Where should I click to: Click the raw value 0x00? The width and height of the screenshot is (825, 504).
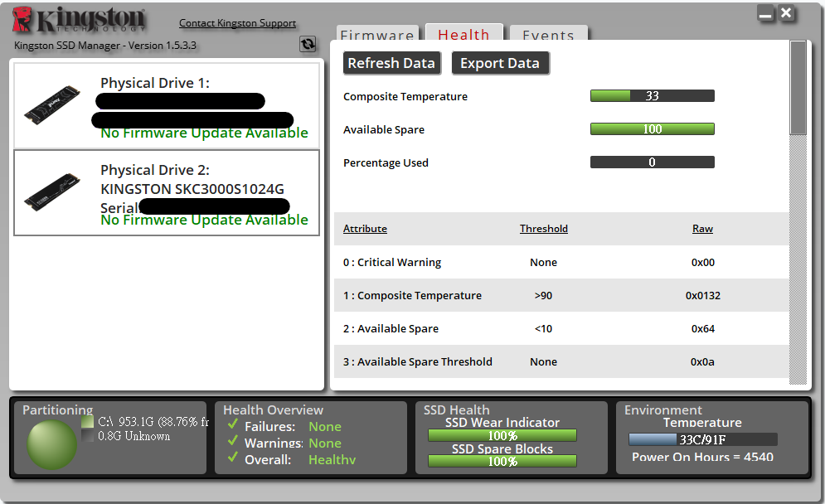pos(703,263)
